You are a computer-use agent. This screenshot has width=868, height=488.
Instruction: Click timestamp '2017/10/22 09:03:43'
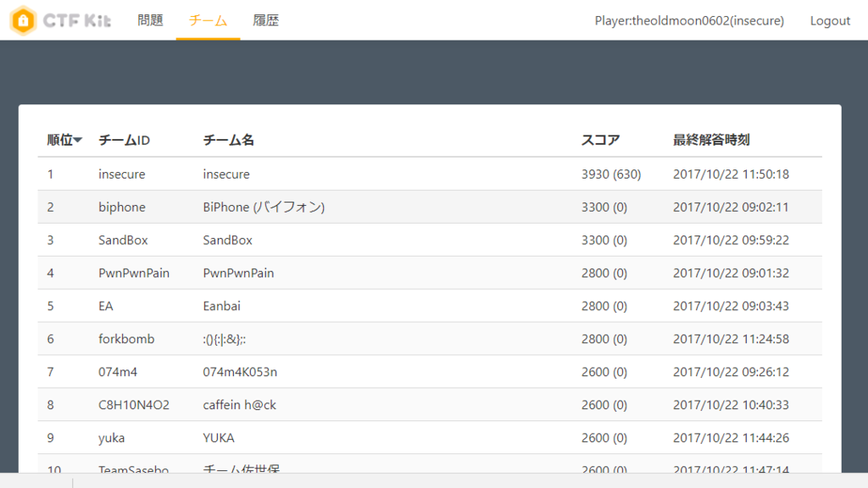pos(731,306)
